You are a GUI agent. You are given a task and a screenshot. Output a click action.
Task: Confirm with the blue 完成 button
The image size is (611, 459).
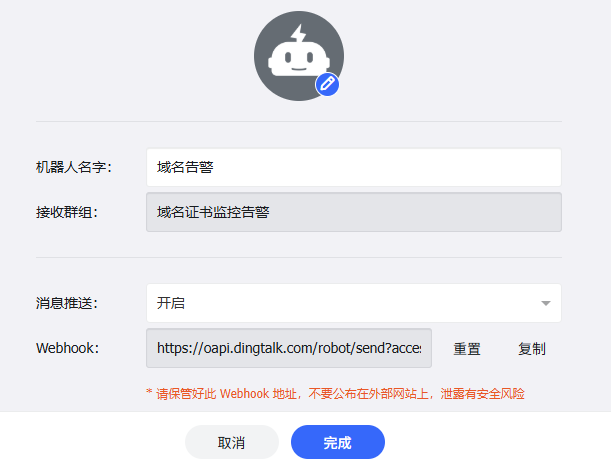pos(337,442)
